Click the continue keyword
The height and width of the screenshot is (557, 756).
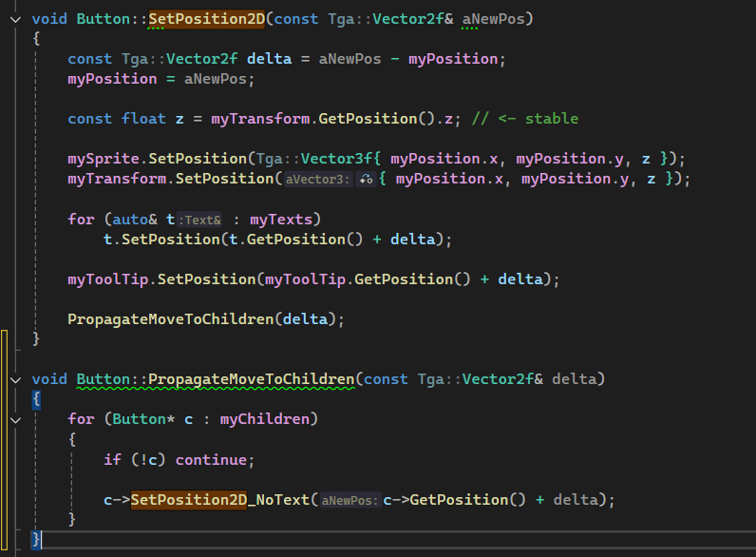215,459
